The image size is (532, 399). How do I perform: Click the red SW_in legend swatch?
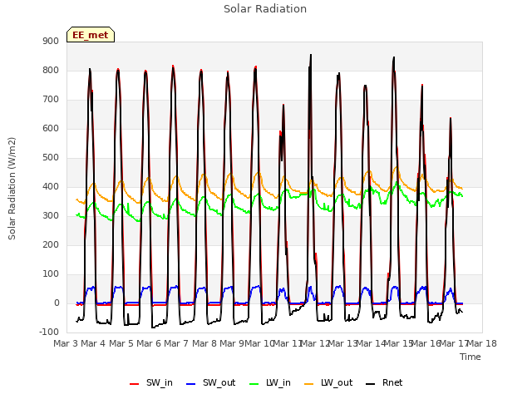click(135, 384)
